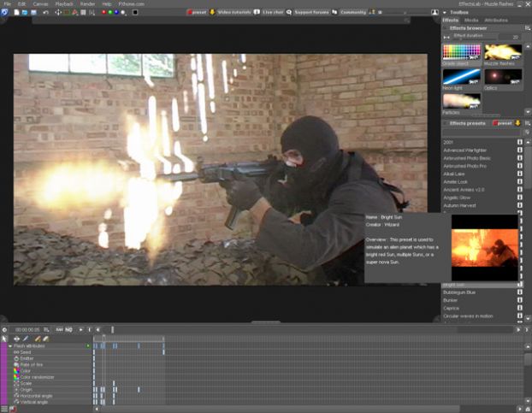
Task: Select the timeline arrow pointer tool
Action: coord(4,339)
